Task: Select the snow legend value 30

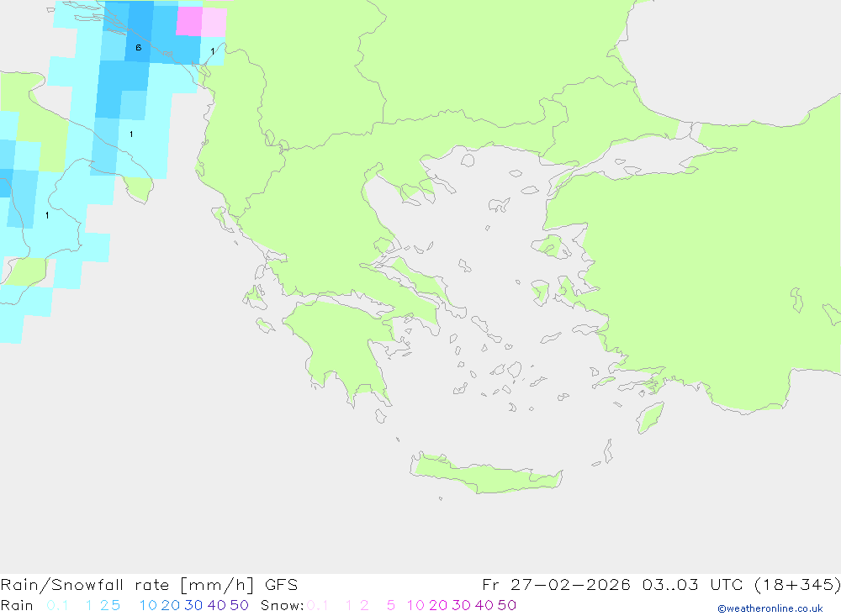Action: (x=461, y=605)
